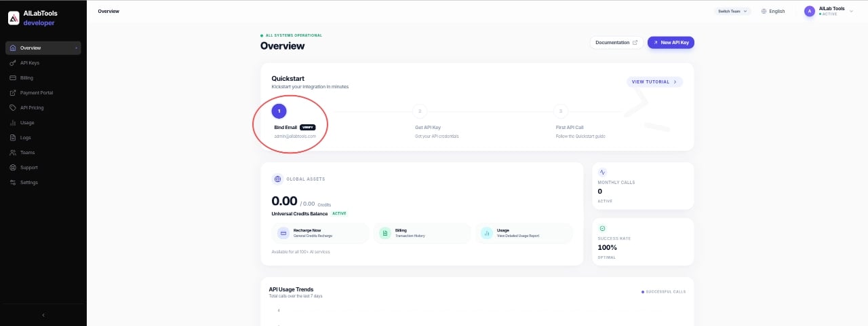Click the Usage report chart icon
The width and height of the screenshot is (868, 326).
[486, 233]
